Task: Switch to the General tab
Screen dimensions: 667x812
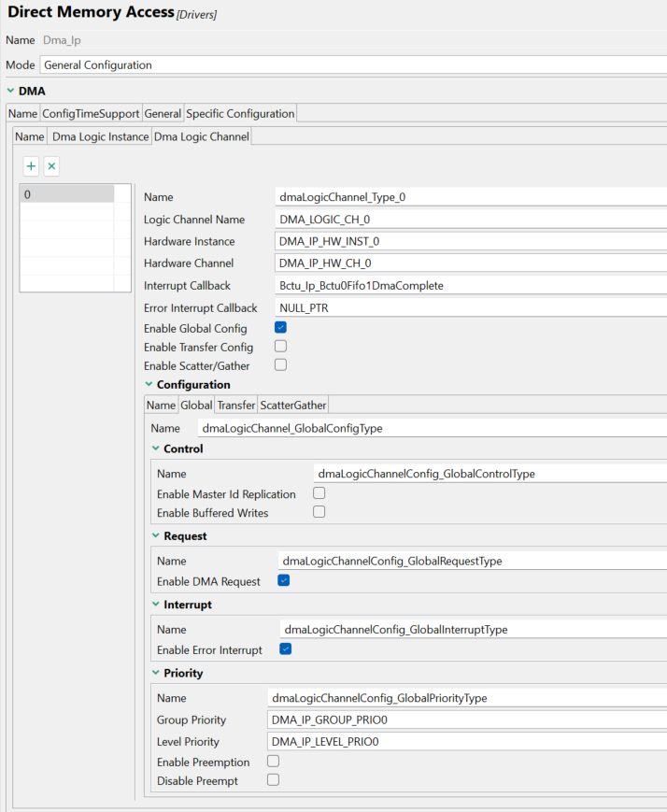Action: pos(163,113)
